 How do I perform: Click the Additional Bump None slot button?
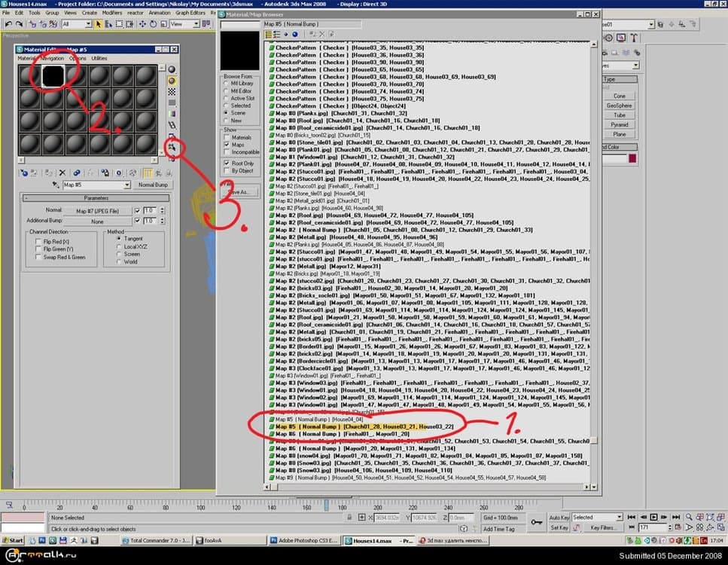click(x=98, y=221)
